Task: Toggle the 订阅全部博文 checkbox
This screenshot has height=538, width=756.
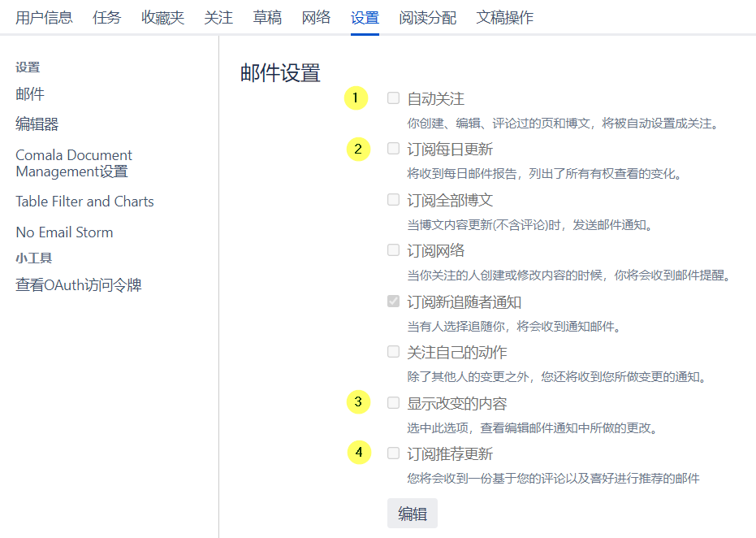Action: click(393, 199)
